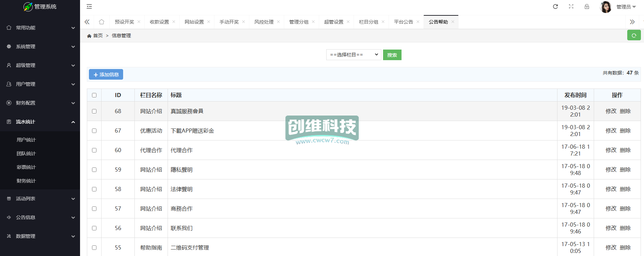The height and width of the screenshot is (256, 644).
Task: Click the green reload button
Action: pyautogui.click(x=634, y=35)
